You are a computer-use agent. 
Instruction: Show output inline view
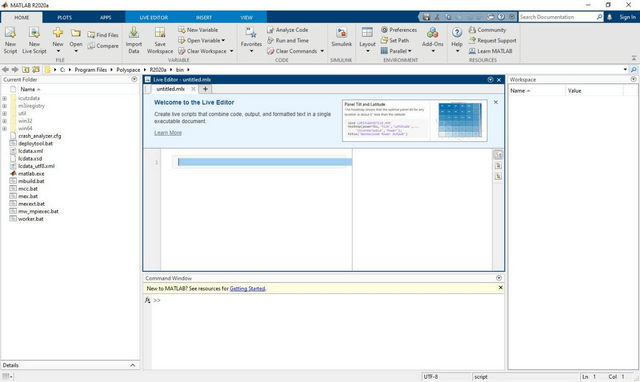(x=498, y=166)
